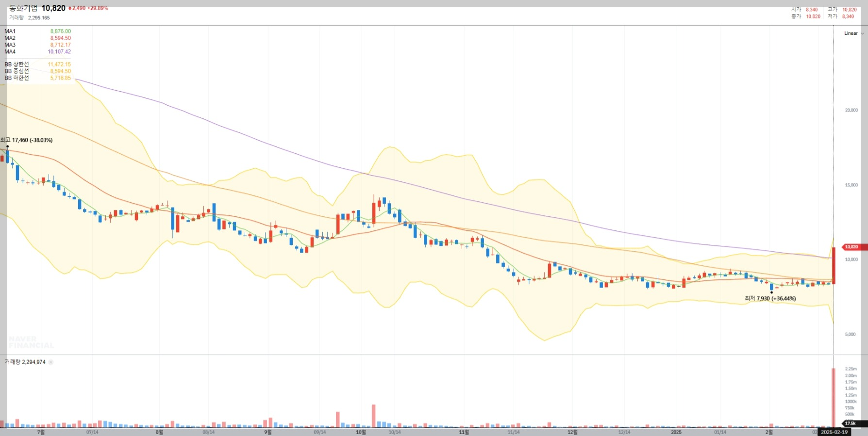868x436 pixels.
Task: Click the 11월 label on the time axis
Action: coord(464,432)
